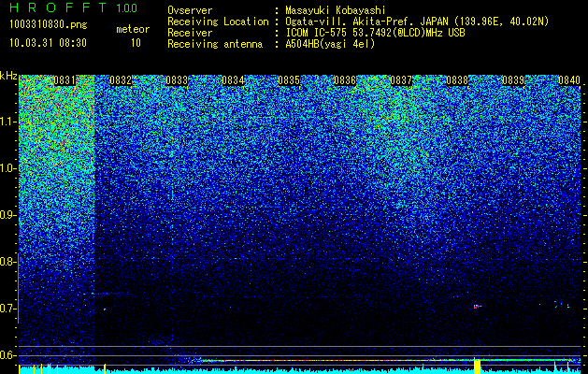
Task: Click the 0836 time marker
Action: coord(345,80)
